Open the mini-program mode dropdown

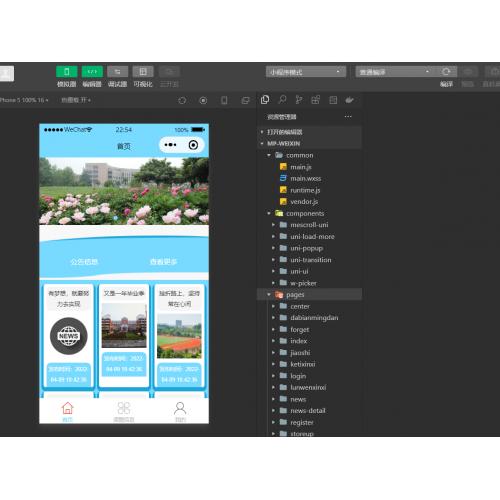306,72
